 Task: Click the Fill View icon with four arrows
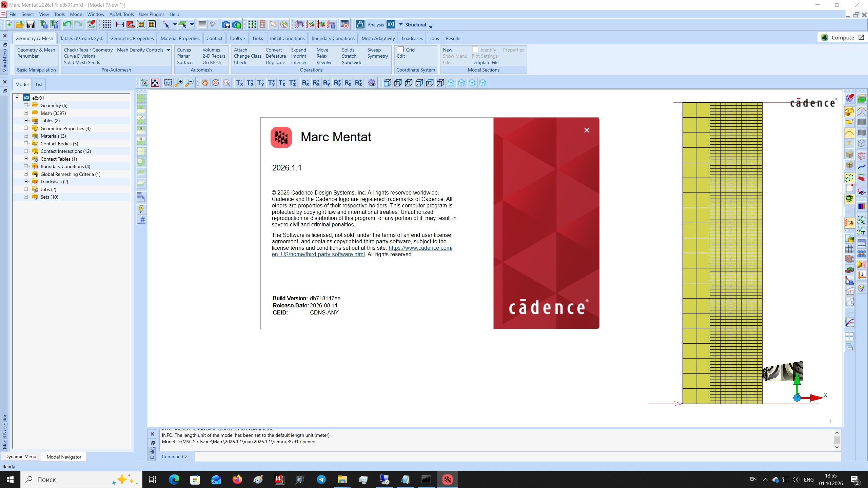[155, 83]
